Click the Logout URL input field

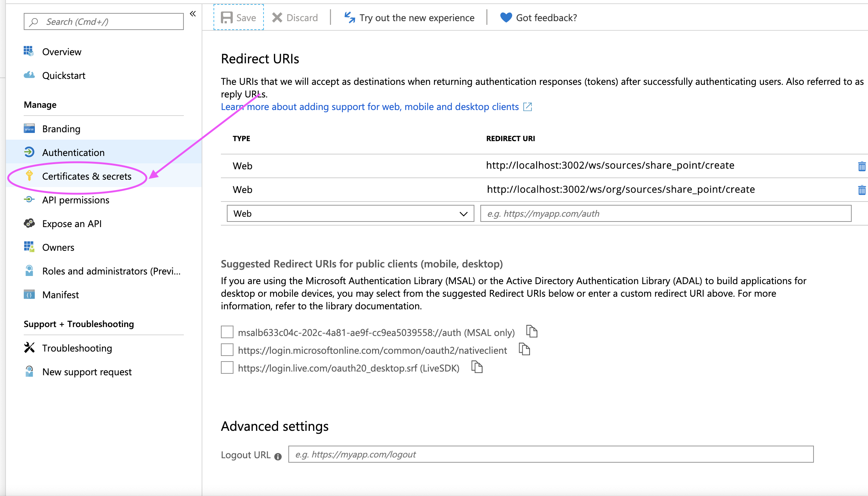[x=551, y=454]
